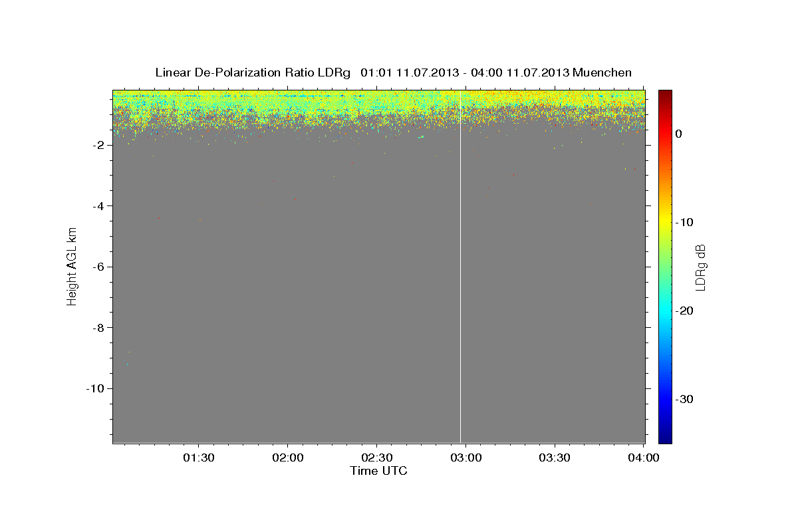
Task: Click the '01:30' time axis label
Action: click(x=198, y=458)
